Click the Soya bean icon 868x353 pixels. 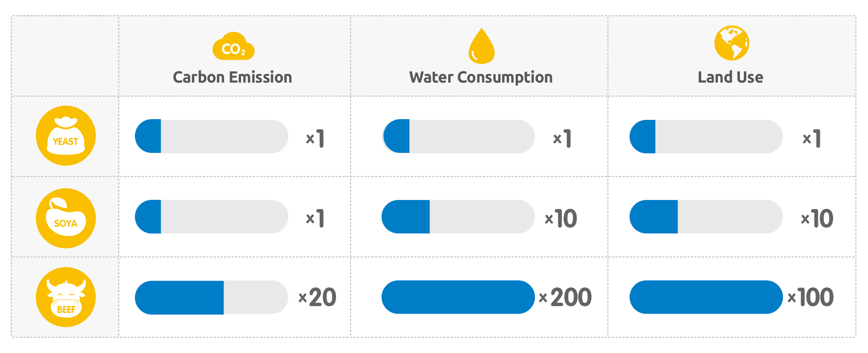pyautogui.click(x=66, y=218)
